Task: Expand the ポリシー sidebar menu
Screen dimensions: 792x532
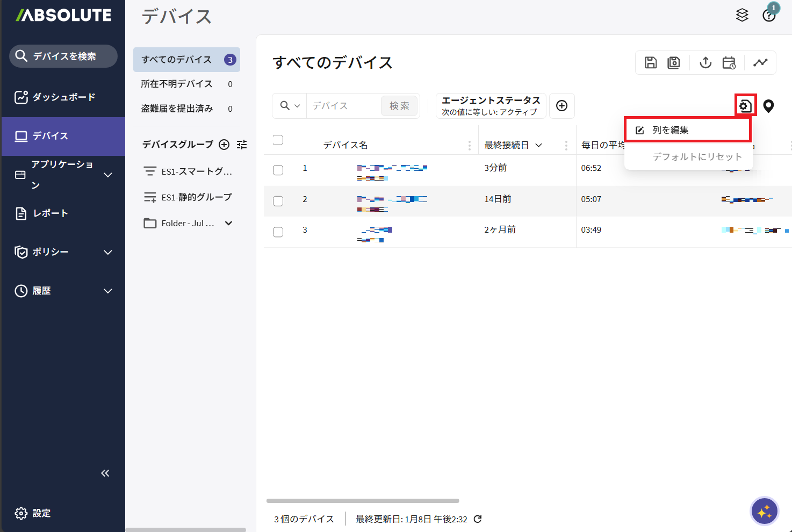Action: pos(107,252)
